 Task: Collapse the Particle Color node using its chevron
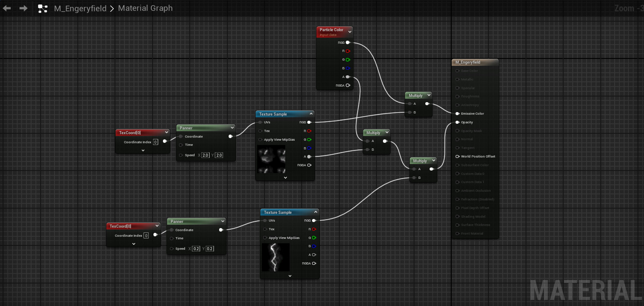pos(350,31)
